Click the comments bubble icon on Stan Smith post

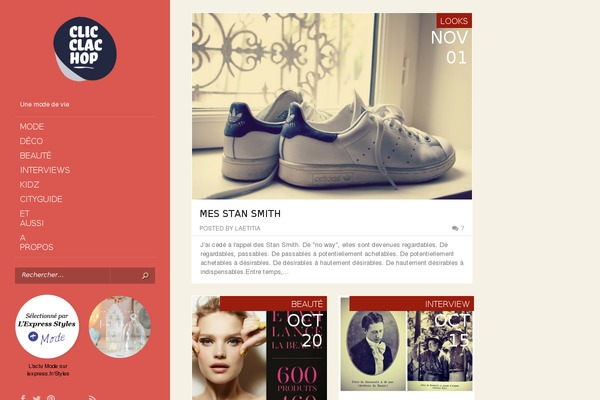pyautogui.click(x=455, y=229)
